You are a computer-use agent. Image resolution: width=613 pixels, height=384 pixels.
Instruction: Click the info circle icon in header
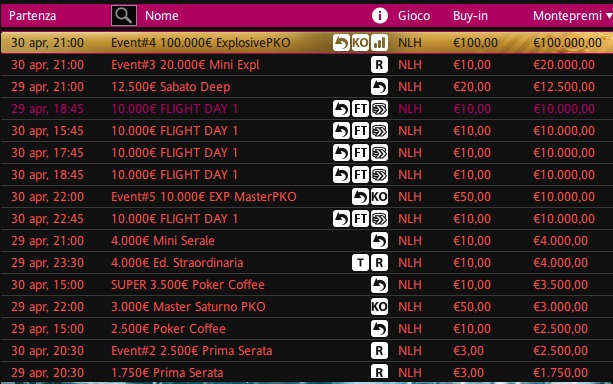tap(380, 16)
